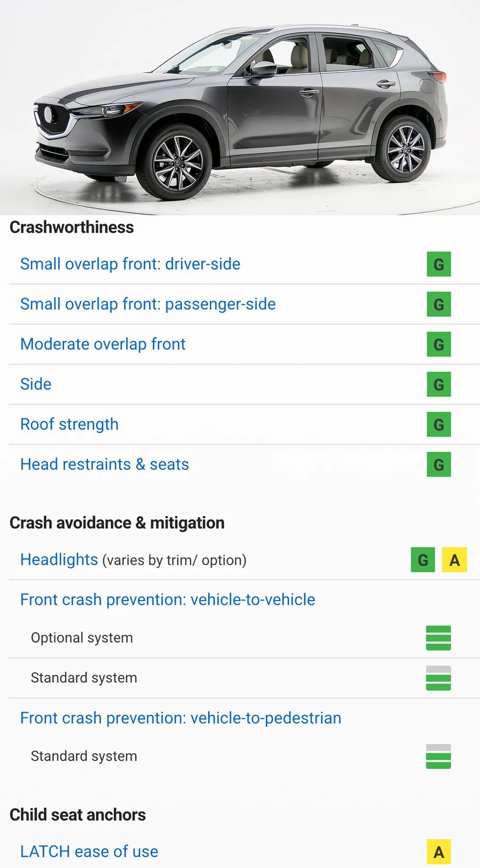This screenshot has height=868, width=480.
Task: Open Small overlap front: driver-side link
Action: tap(130, 264)
